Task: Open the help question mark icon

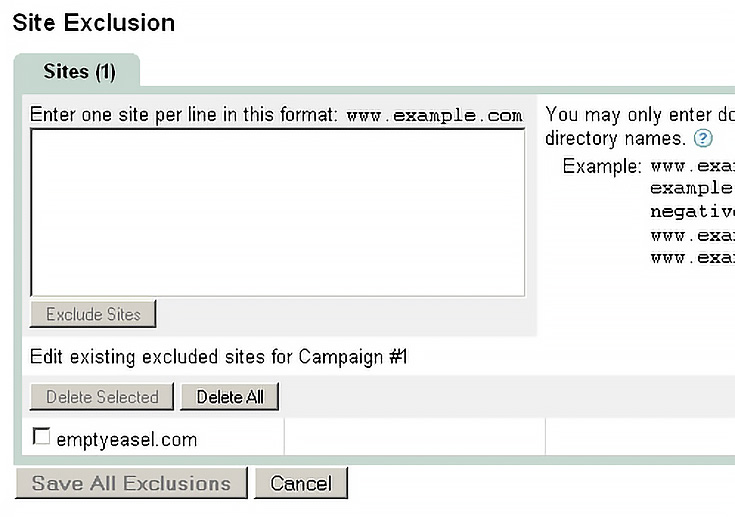Action: coord(703,138)
